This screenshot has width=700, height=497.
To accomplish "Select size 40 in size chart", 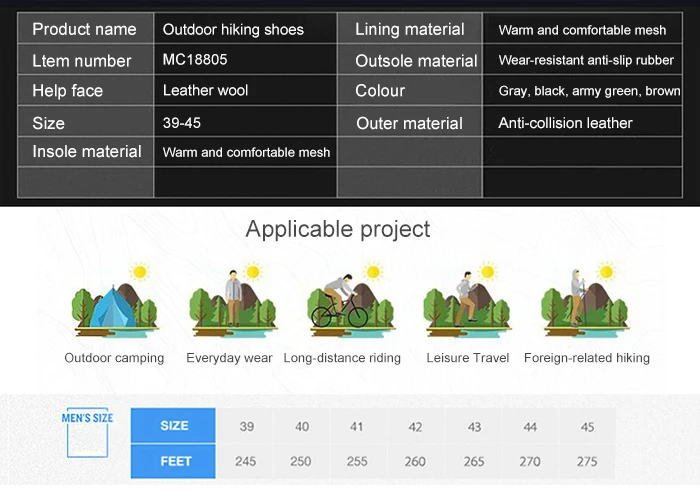I will 302,426.
